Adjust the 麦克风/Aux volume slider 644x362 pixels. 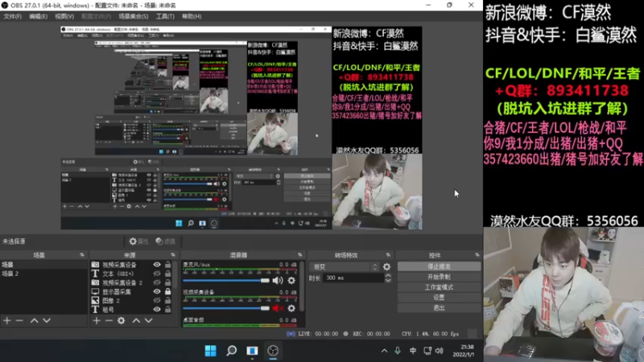[x=226, y=280]
